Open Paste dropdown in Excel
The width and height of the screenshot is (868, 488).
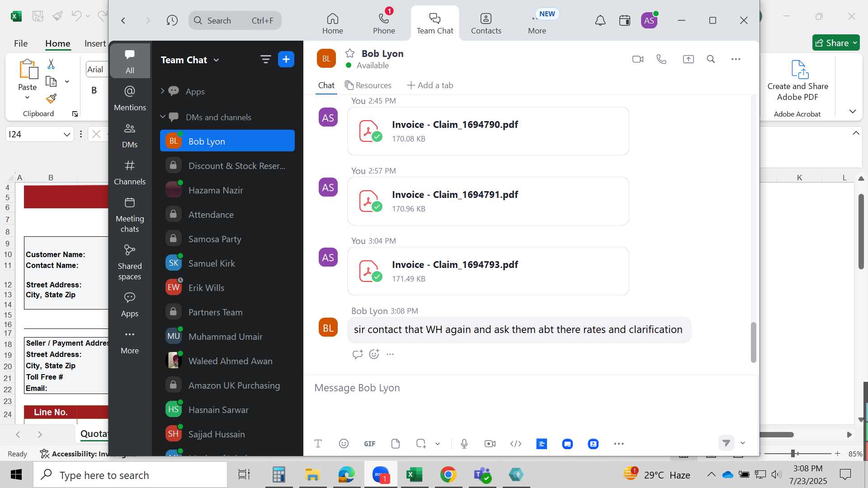[x=27, y=98]
